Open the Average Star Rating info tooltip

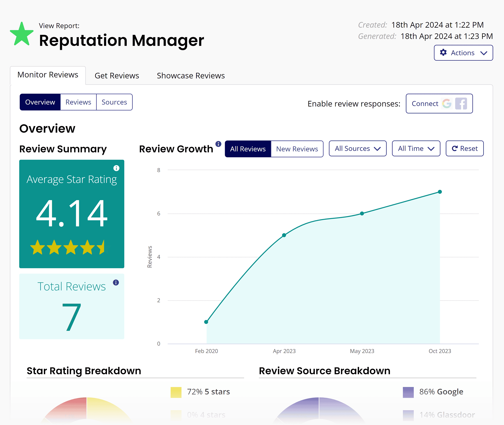pos(117,169)
